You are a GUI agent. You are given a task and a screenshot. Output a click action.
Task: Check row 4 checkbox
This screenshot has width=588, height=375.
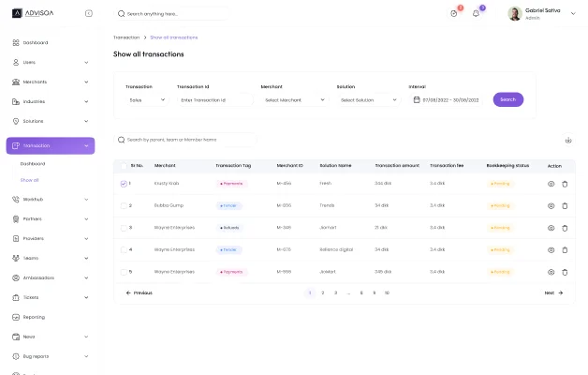point(124,249)
